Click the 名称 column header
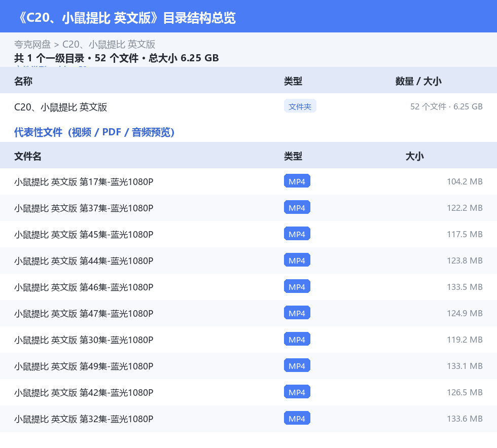This screenshot has width=497, height=448. point(23,81)
